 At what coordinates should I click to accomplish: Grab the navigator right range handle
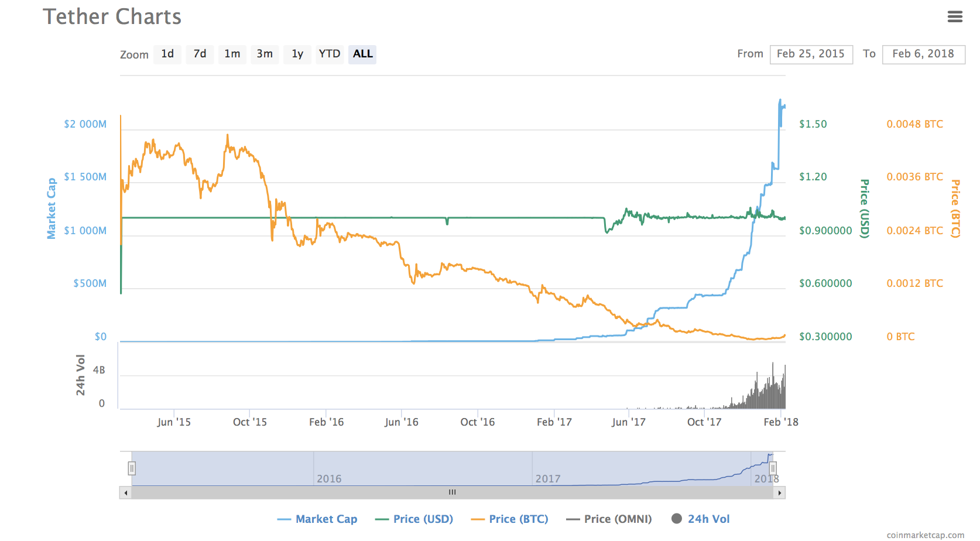773,468
